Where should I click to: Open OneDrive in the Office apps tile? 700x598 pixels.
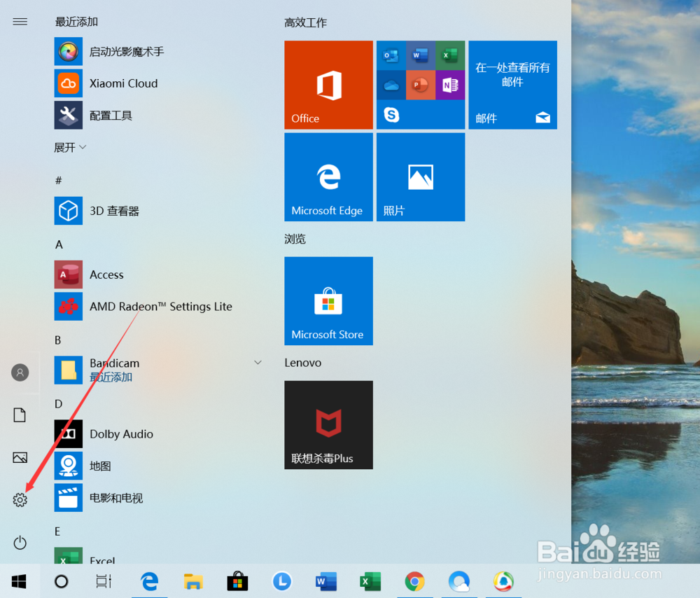tap(391, 85)
